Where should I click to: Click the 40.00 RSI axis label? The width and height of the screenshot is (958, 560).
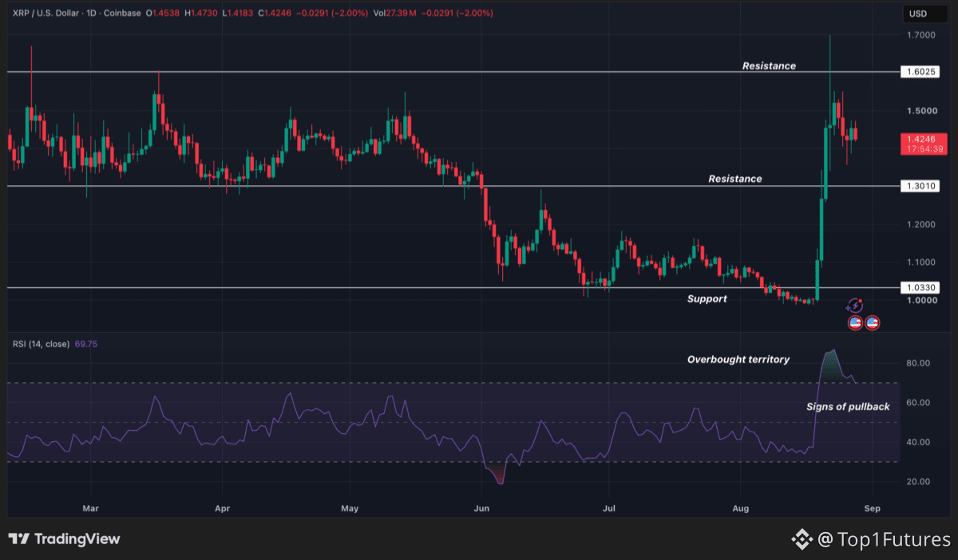pyautogui.click(x=919, y=442)
